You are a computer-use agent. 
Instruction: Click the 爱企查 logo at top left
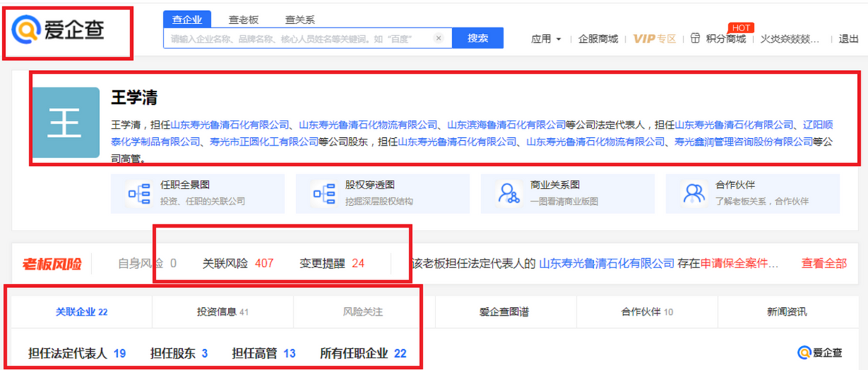(x=59, y=29)
